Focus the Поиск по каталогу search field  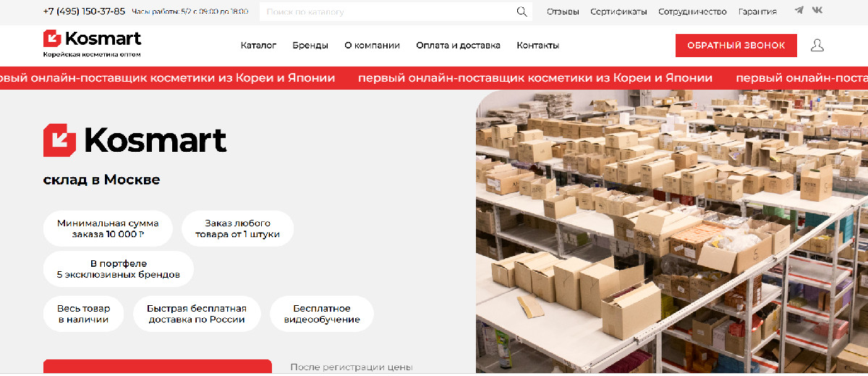click(x=387, y=12)
